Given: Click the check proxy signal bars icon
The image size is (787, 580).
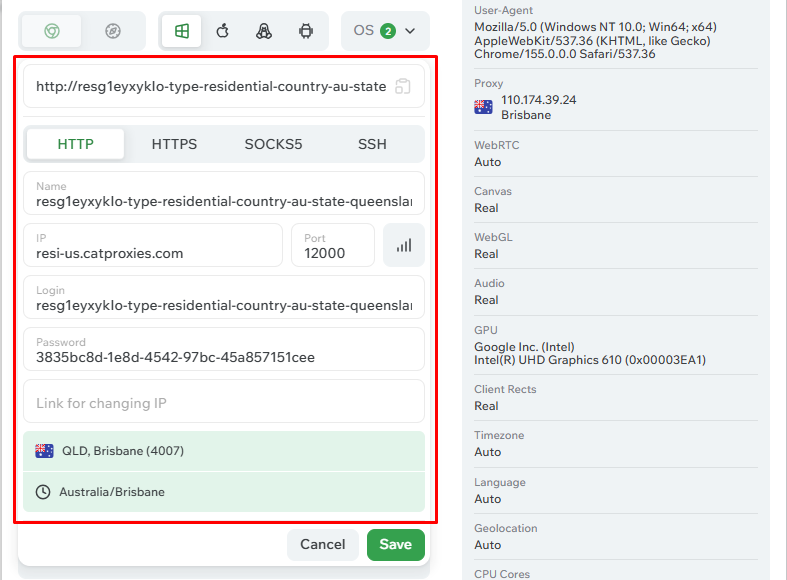Looking at the screenshot, I should (404, 245).
